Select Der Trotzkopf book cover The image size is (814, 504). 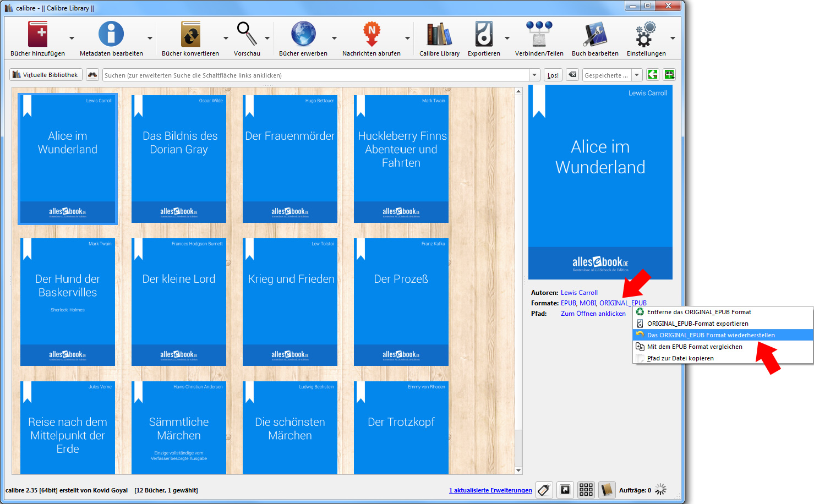tap(401, 428)
